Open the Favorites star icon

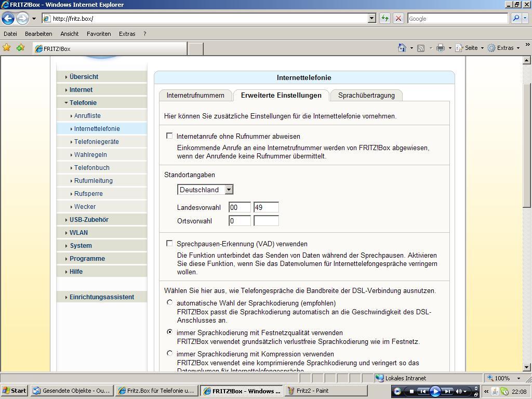point(7,48)
